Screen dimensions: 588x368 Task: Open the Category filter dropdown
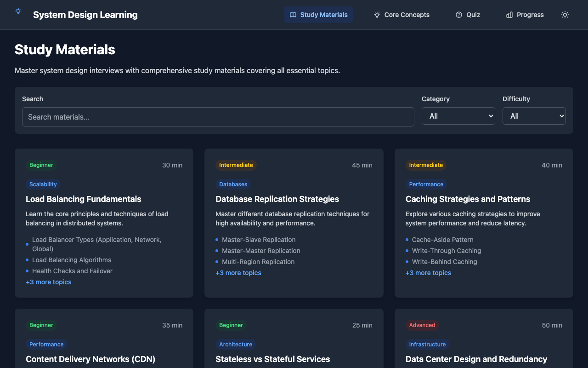coord(458,116)
